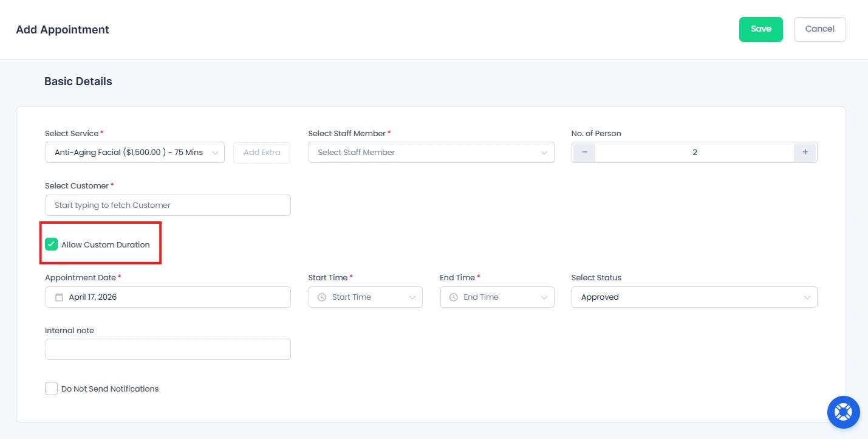Open the Select Staff Member dropdown
Image resolution: width=868 pixels, height=439 pixels.
point(431,153)
